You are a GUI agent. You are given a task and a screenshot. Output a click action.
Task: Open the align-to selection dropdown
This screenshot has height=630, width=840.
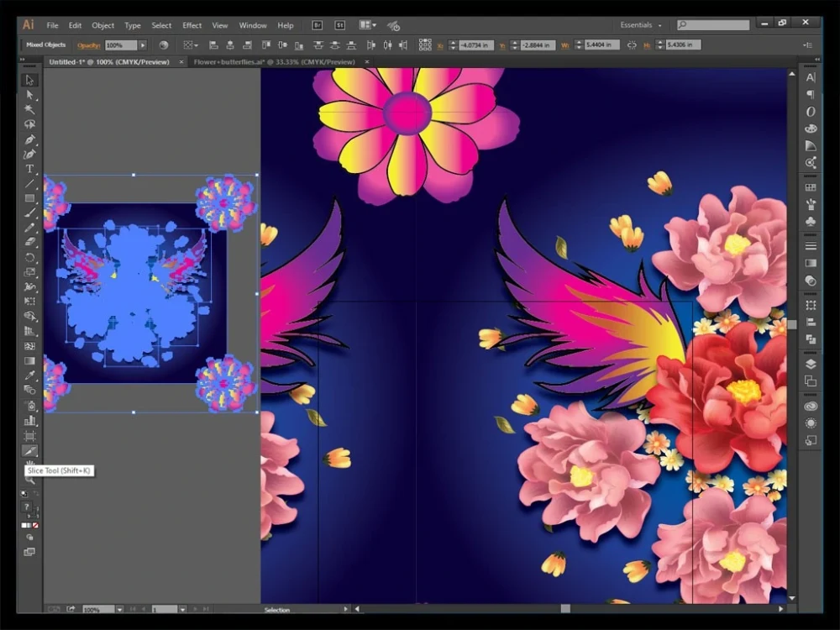191,45
